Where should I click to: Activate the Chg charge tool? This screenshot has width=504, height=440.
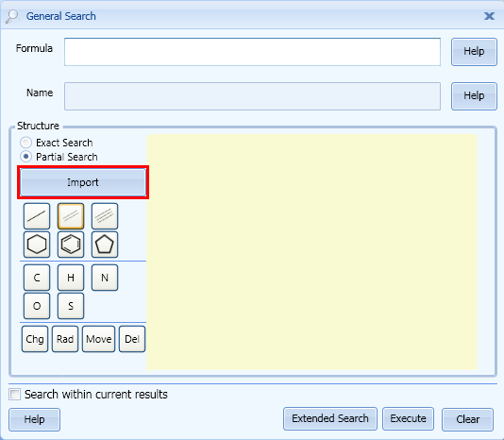(x=35, y=339)
